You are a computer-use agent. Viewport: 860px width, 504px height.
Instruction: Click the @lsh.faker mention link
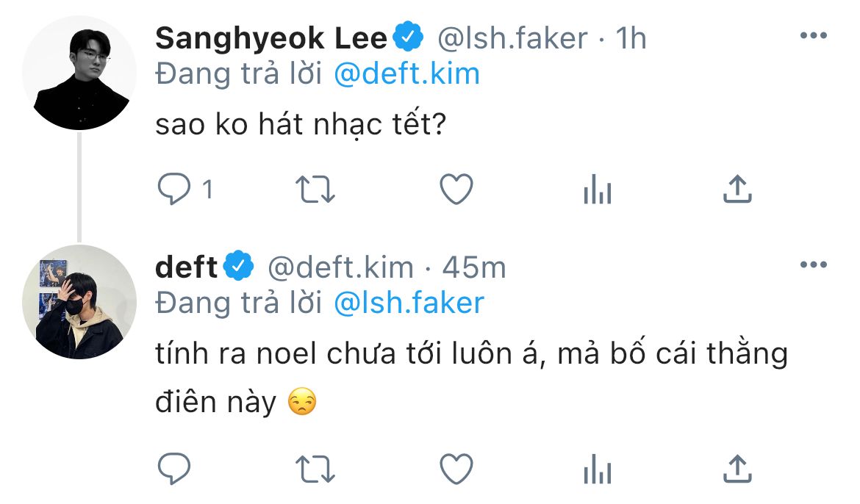tap(409, 302)
